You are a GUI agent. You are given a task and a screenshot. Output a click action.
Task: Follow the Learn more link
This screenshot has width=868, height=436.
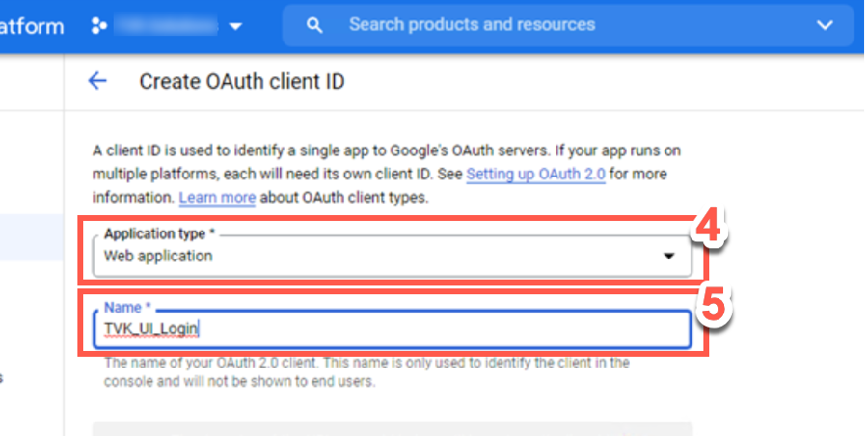[x=217, y=197]
